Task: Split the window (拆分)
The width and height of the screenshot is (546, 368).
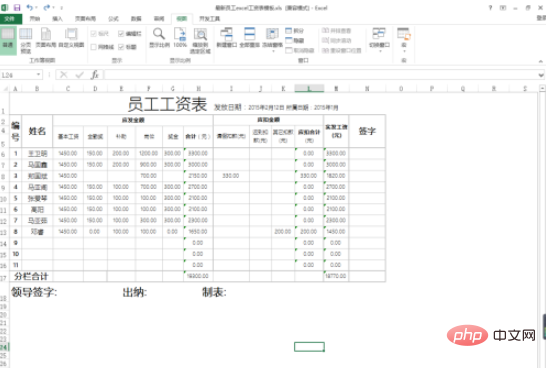Action: tap(295, 31)
